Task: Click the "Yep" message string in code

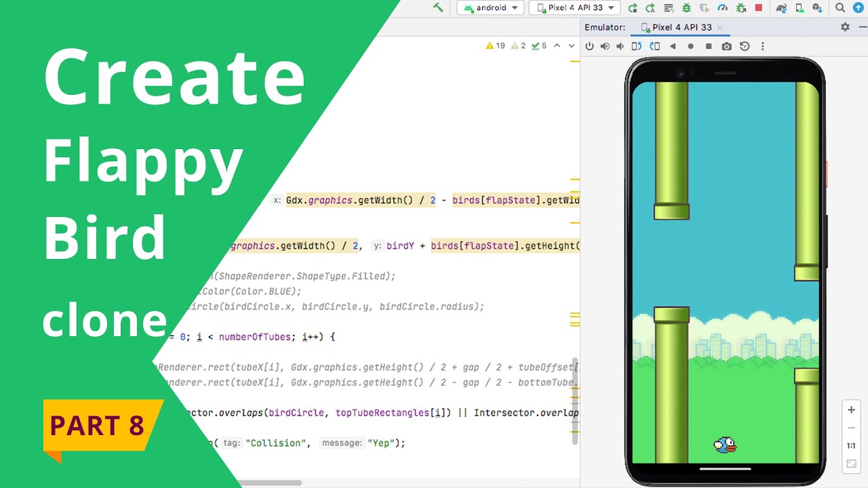Action: (x=380, y=443)
